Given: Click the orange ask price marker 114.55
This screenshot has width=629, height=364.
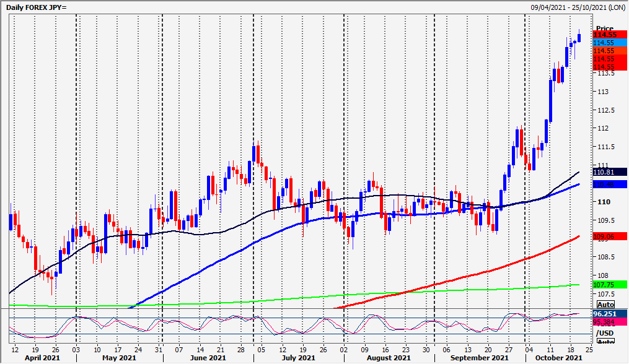Looking at the screenshot, I should [605, 50].
